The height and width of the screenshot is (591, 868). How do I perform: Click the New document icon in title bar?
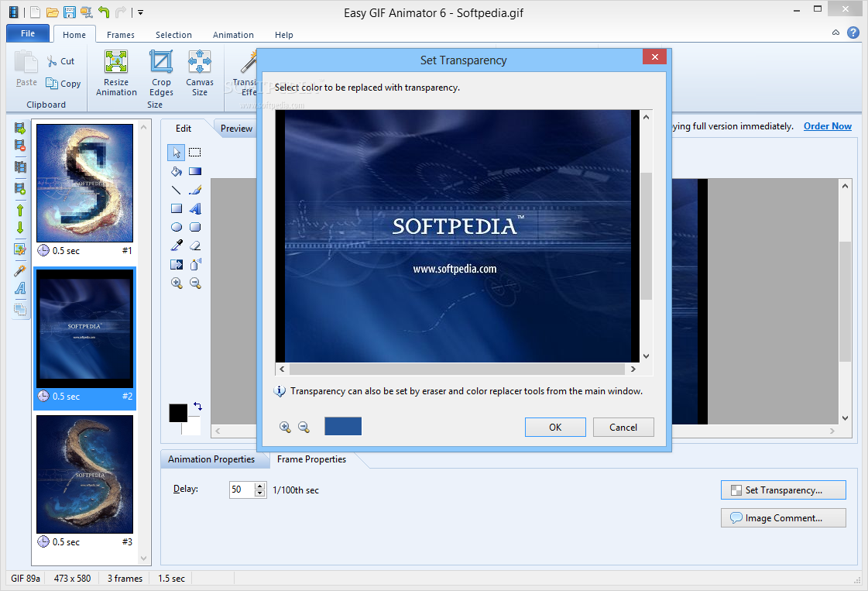(x=35, y=12)
